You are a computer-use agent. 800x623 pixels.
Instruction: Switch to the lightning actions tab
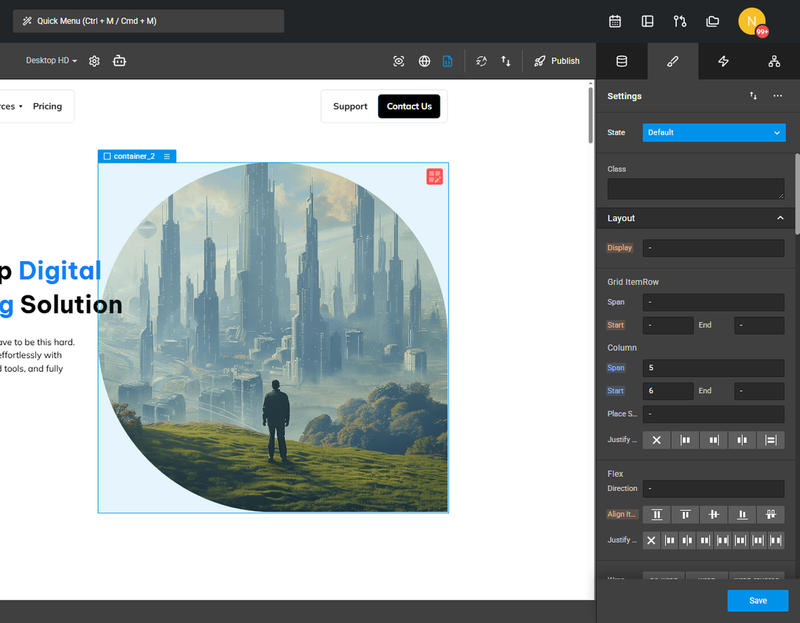pos(723,61)
